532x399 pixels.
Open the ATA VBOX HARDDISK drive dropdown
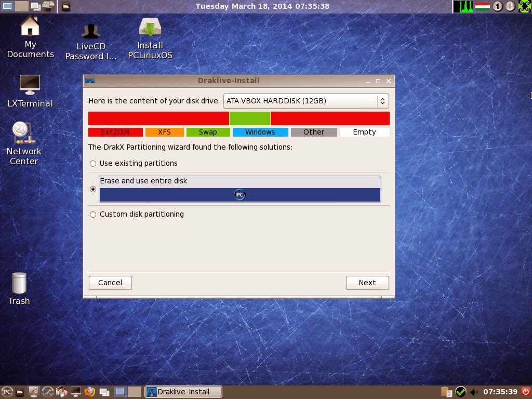tap(306, 101)
